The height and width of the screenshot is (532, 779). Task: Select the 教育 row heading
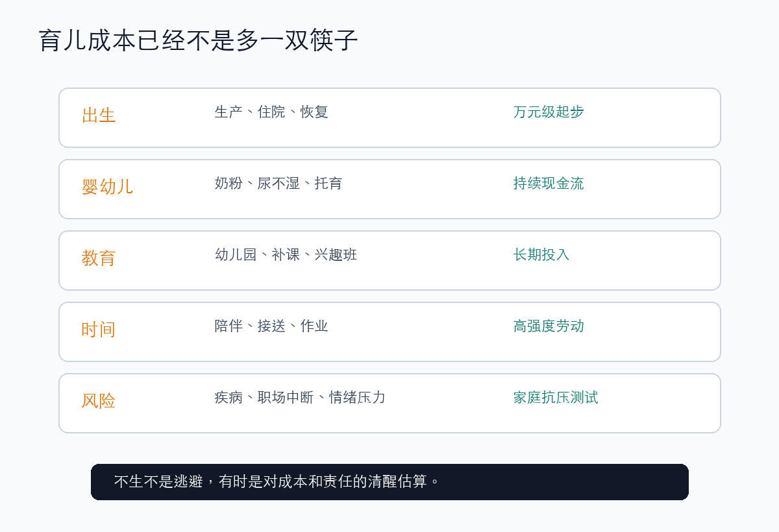(x=99, y=258)
